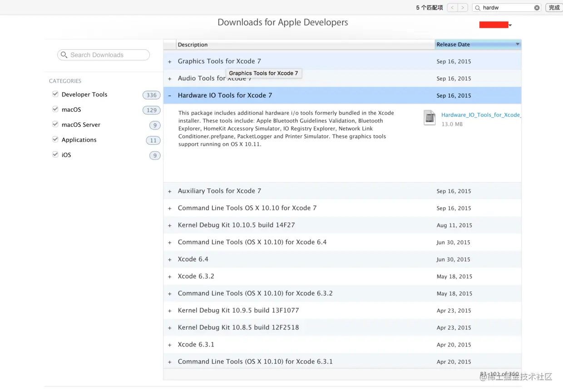Uncheck the macOS category
The image size is (563, 392).
(55, 109)
